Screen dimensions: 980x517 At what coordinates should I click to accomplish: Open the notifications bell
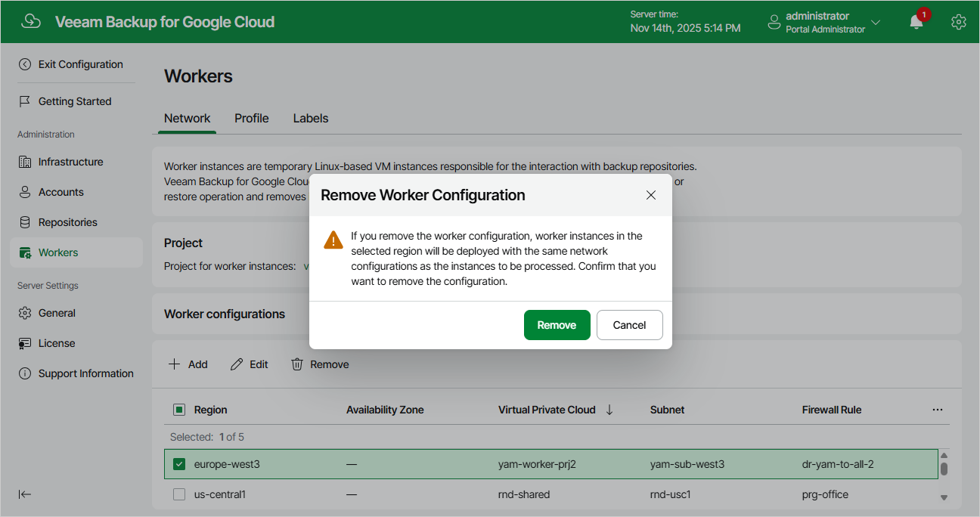[916, 22]
